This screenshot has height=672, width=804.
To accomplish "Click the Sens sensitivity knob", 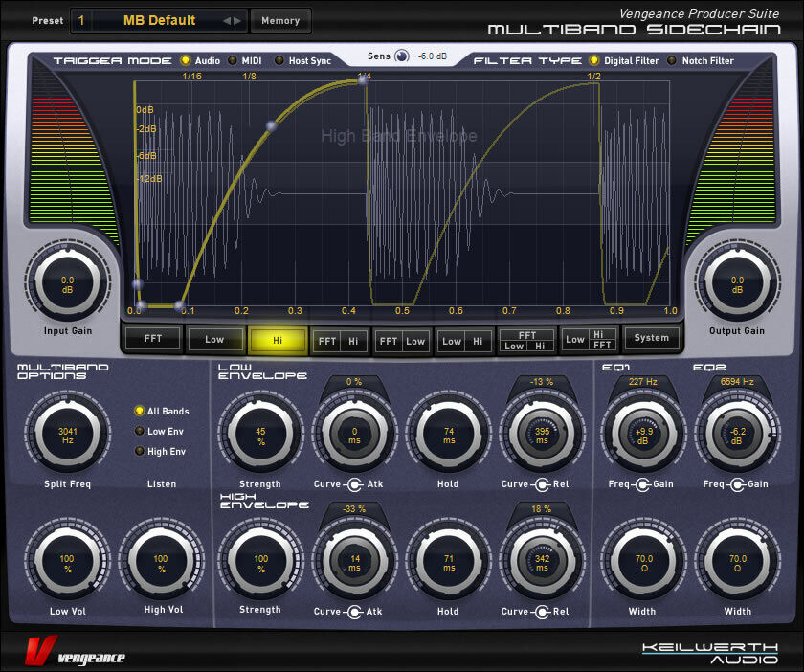I will tap(402, 56).
